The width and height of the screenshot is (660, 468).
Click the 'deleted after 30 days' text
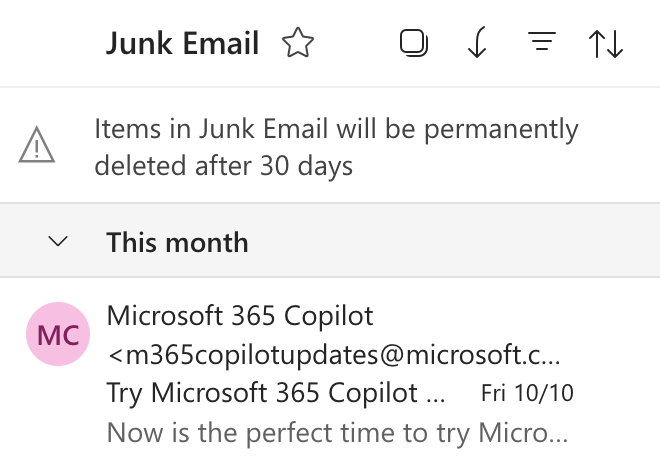223,165
